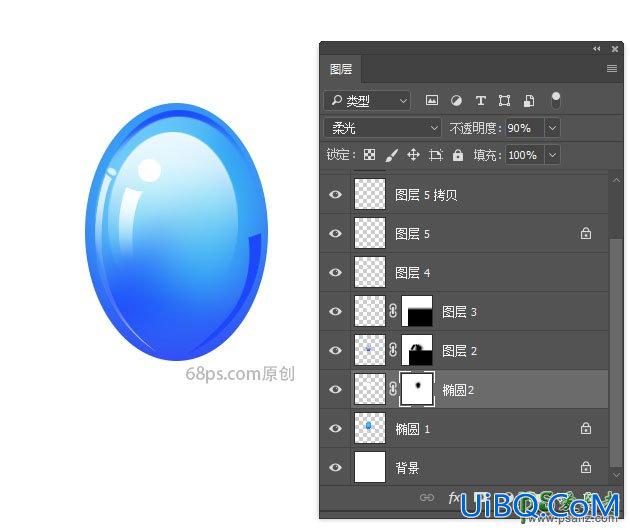Switch to the 图层 tab
This screenshot has width=630, height=530.
(341, 69)
